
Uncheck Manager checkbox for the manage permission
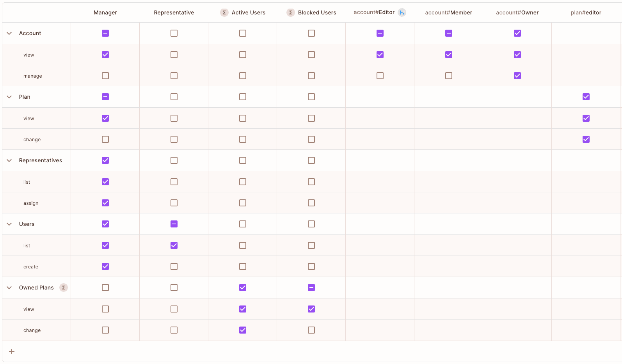[x=105, y=76]
